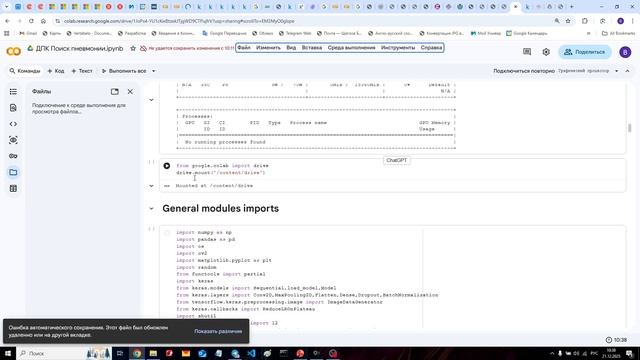Open the notifications center in the system tray
The width and height of the screenshot is (640, 360).
coord(629,353)
